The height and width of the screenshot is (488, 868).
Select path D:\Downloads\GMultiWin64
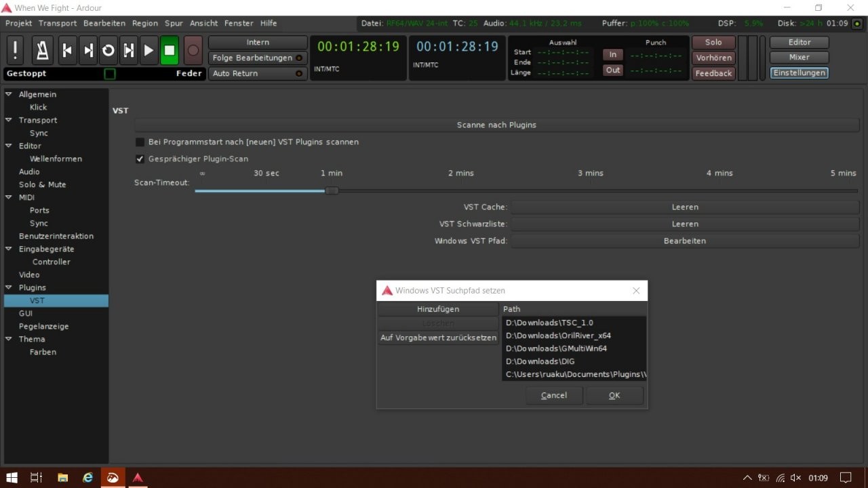coord(574,348)
